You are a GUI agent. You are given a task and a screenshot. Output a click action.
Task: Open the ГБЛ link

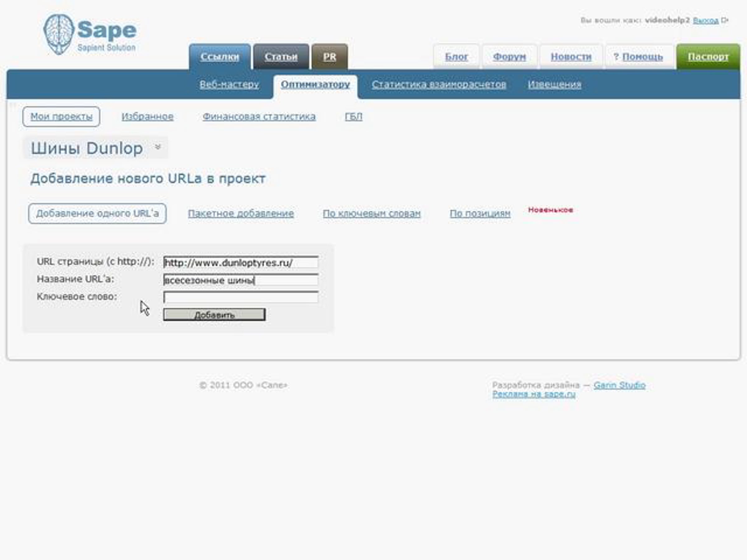(x=354, y=117)
